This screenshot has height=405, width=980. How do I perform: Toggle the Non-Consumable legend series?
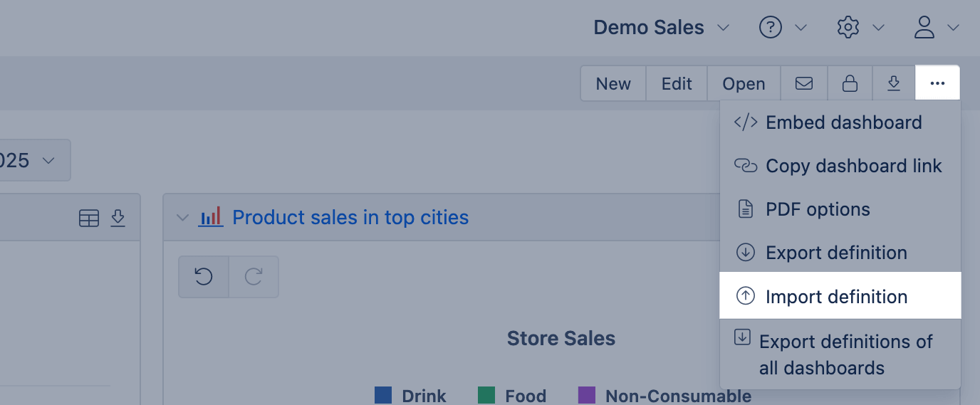click(x=664, y=396)
